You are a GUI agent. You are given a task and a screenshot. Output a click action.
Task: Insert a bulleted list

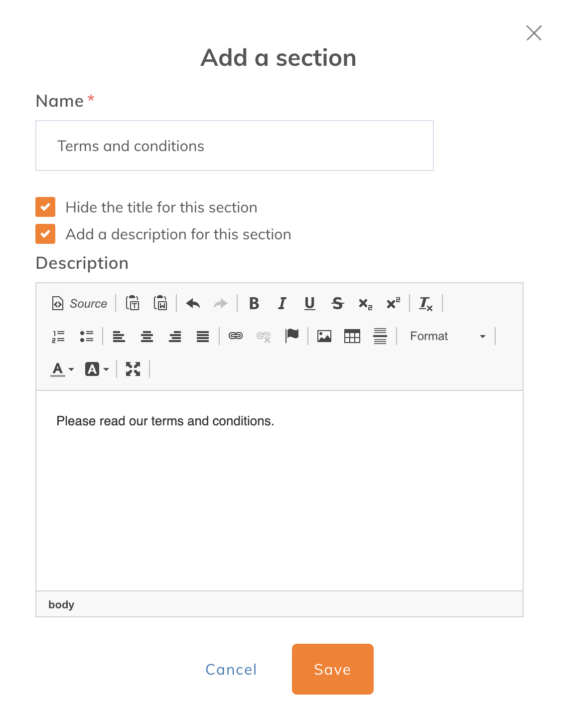[87, 336]
